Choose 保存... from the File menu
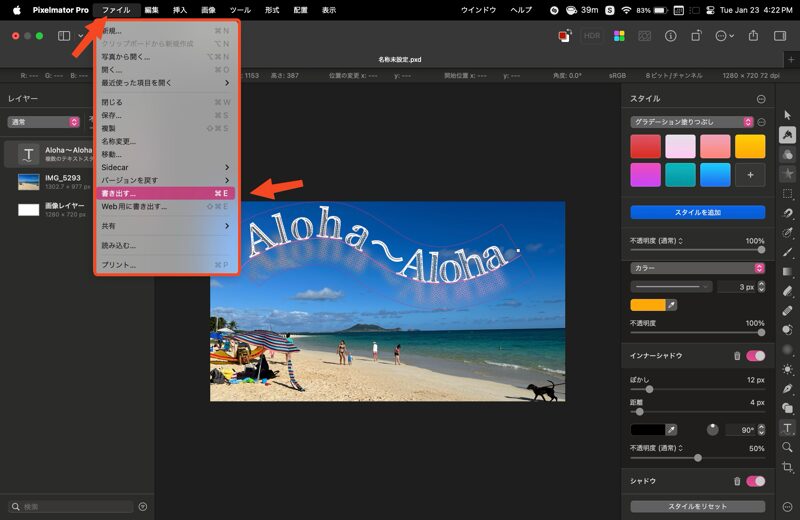The width and height of the screenshot is (800, 520). 165,115
